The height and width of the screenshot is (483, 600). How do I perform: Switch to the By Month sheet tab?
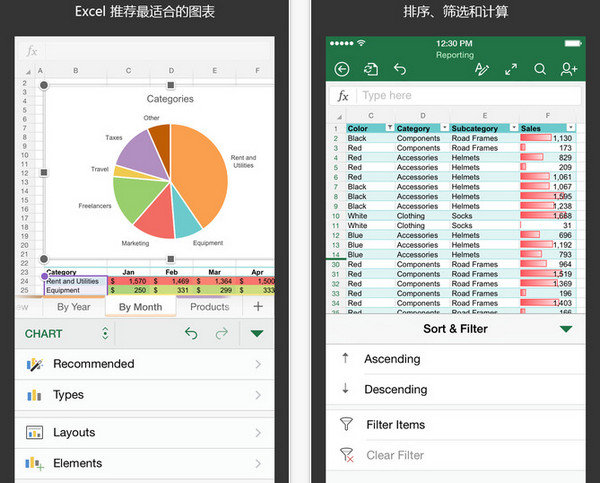[140, 307]
